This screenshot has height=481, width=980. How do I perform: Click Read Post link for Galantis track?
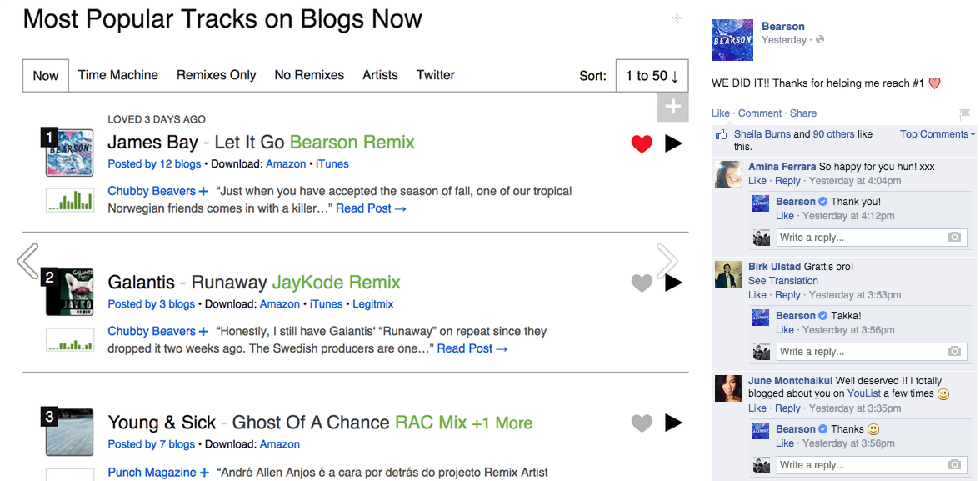coord(472,348)
